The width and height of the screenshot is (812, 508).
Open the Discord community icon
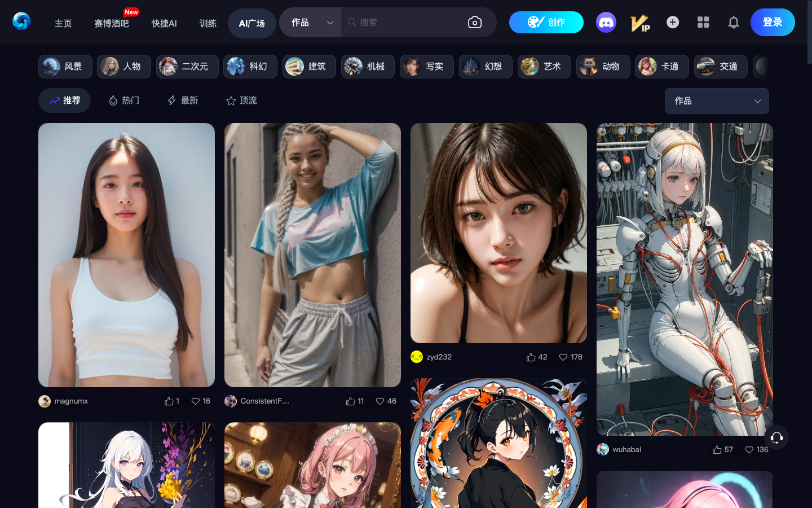tap(606, 22)
